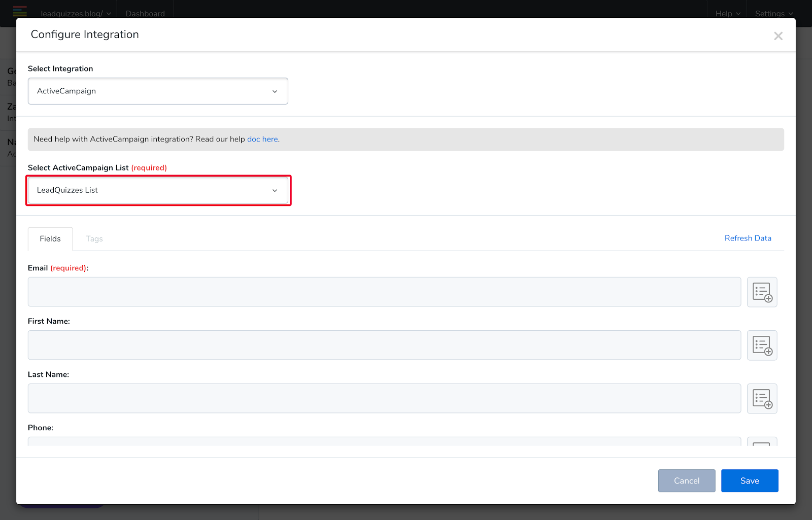Click insert-field icon beside Last Name input
812x520 pixels.
tap(762, 398)
